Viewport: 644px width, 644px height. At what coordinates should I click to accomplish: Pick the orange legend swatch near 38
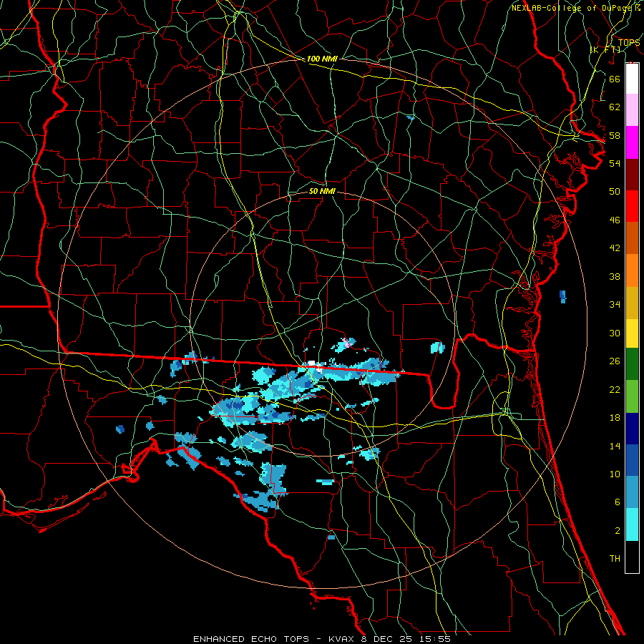click(x=632, y=270)
